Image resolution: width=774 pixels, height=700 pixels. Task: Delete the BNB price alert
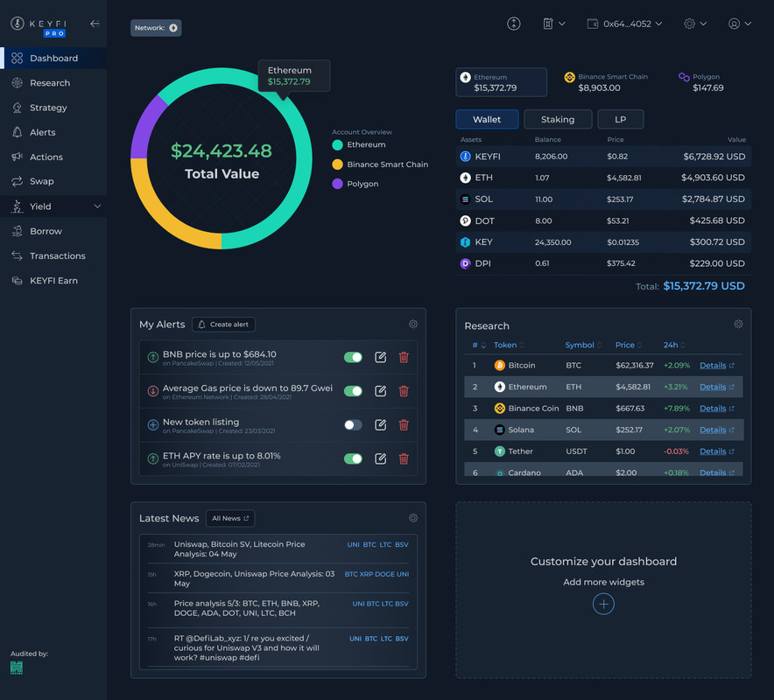[404, 357]
